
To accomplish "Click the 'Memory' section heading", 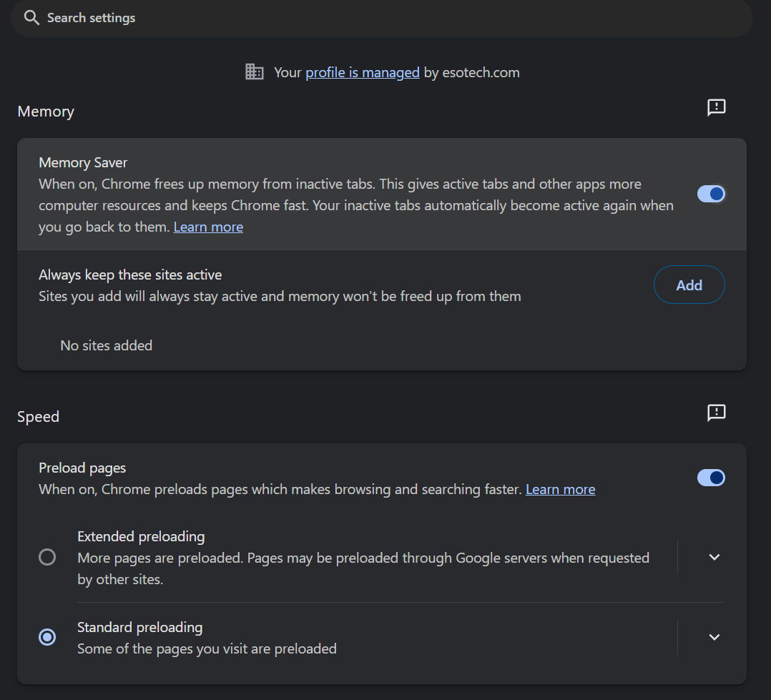I will coord(46,112).
